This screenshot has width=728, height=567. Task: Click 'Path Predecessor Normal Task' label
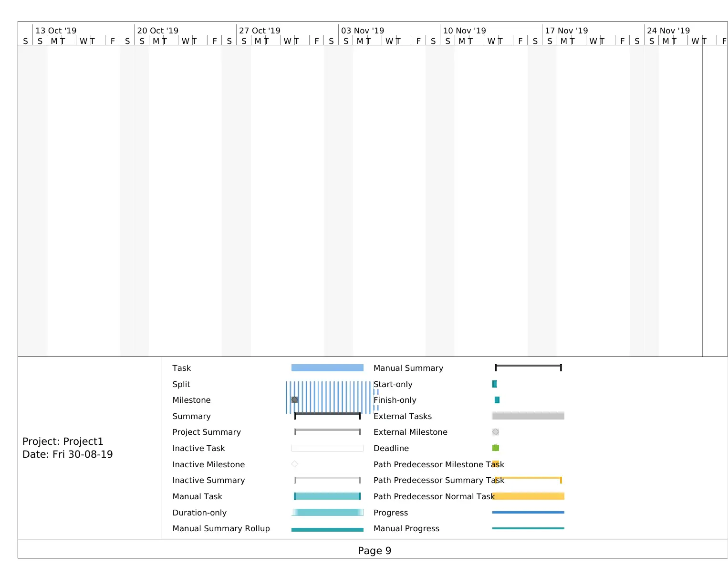coord(434,496)
